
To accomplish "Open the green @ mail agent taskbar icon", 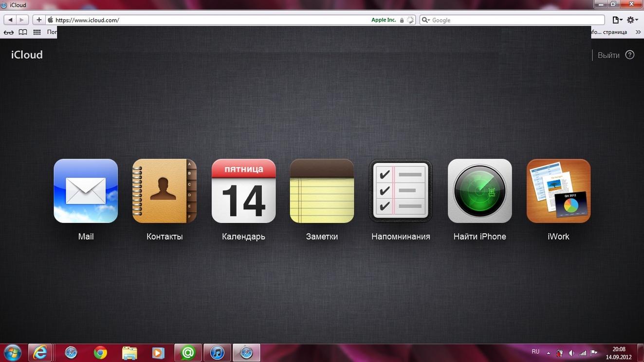I will point(188,353).
